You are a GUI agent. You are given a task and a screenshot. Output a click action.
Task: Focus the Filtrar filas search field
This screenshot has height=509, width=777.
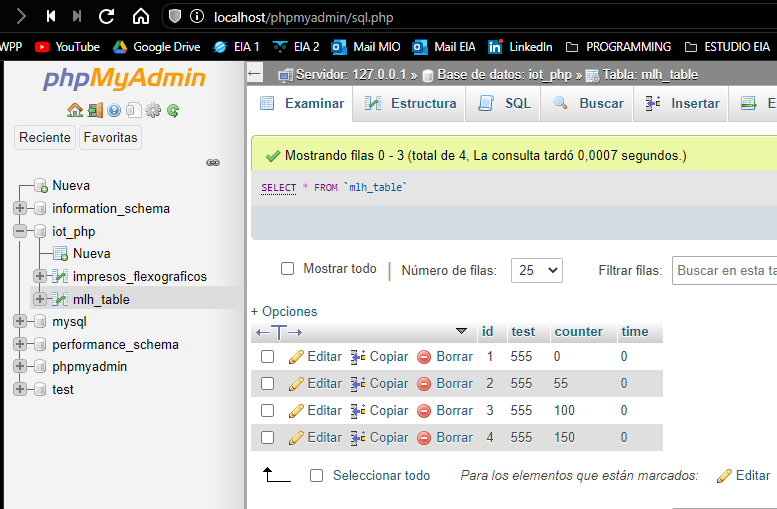click(x=724, y=271)
